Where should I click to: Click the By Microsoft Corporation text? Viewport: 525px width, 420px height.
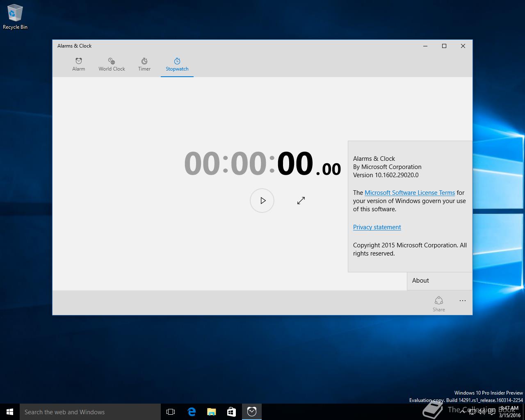(387, 167)
